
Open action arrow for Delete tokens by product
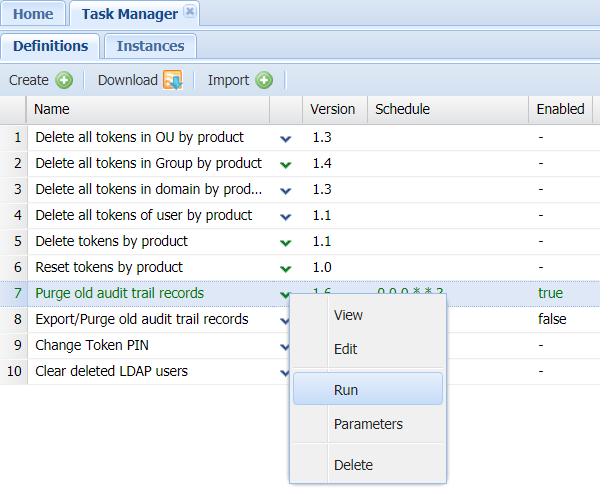coord(286,242)
